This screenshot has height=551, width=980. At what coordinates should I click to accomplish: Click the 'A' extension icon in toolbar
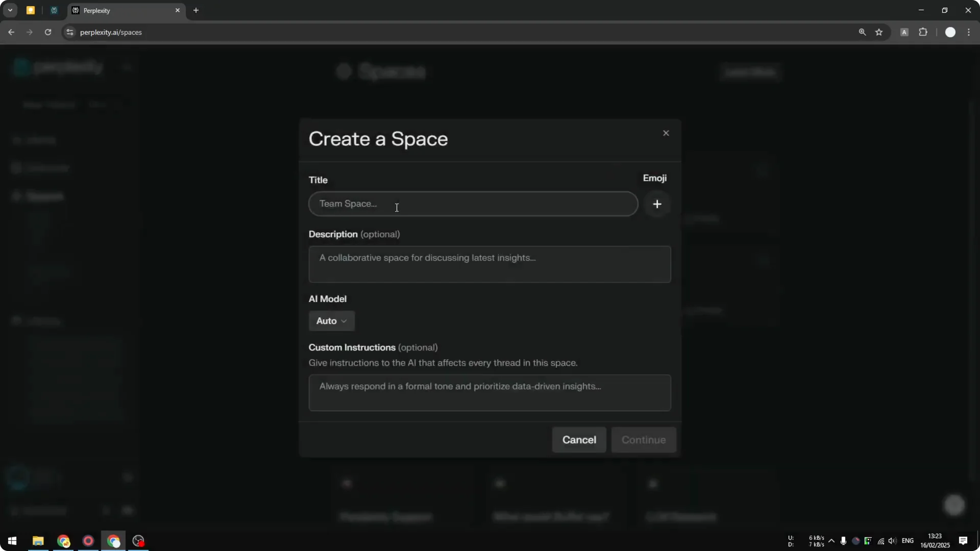point(904,32)
